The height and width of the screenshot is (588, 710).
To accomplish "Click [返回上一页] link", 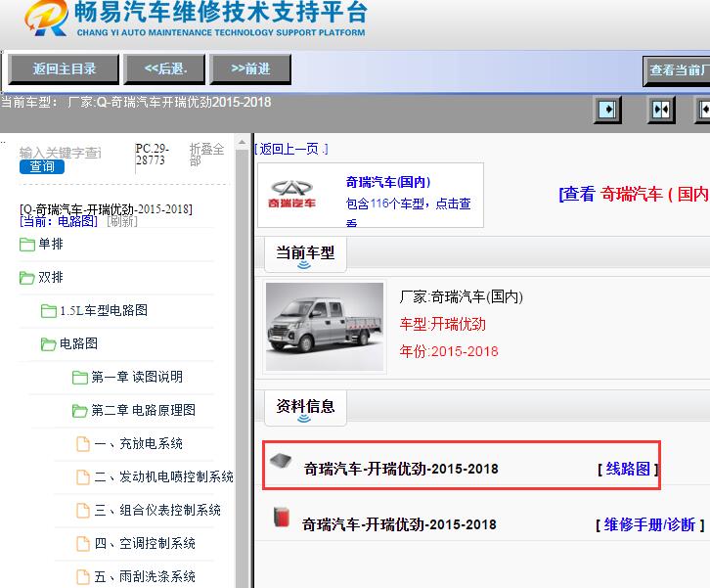I will pos(291,149).
